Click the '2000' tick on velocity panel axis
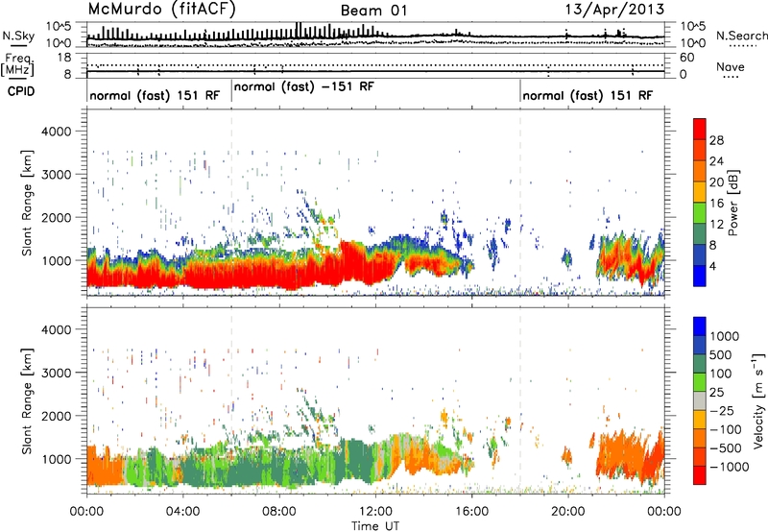The width and height of the screenshot is (768, 532). 57,416
